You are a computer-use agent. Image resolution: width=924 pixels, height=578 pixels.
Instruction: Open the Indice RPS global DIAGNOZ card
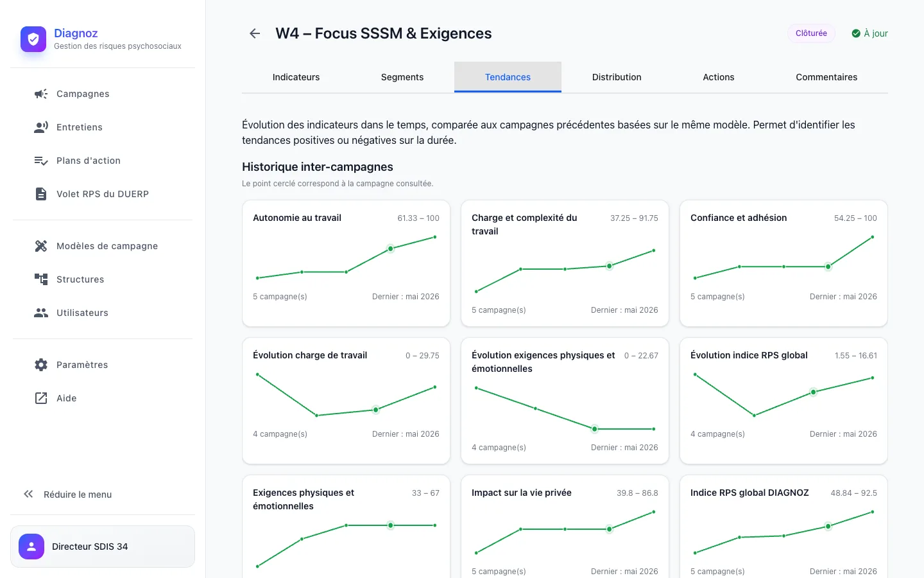click(783, 527)
